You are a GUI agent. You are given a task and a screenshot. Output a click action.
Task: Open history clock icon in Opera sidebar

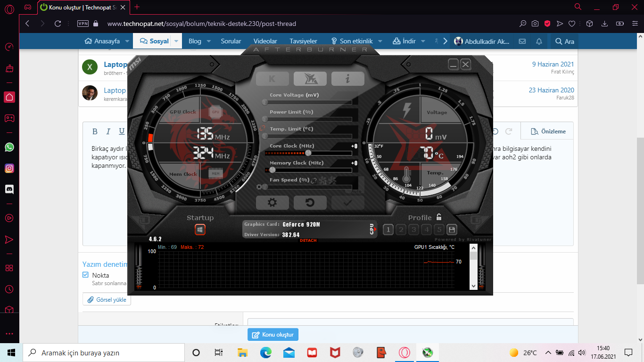pos(9,289)
